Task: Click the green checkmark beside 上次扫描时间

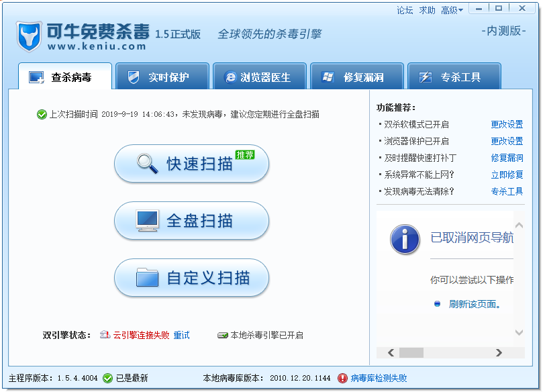Action: 42,114
